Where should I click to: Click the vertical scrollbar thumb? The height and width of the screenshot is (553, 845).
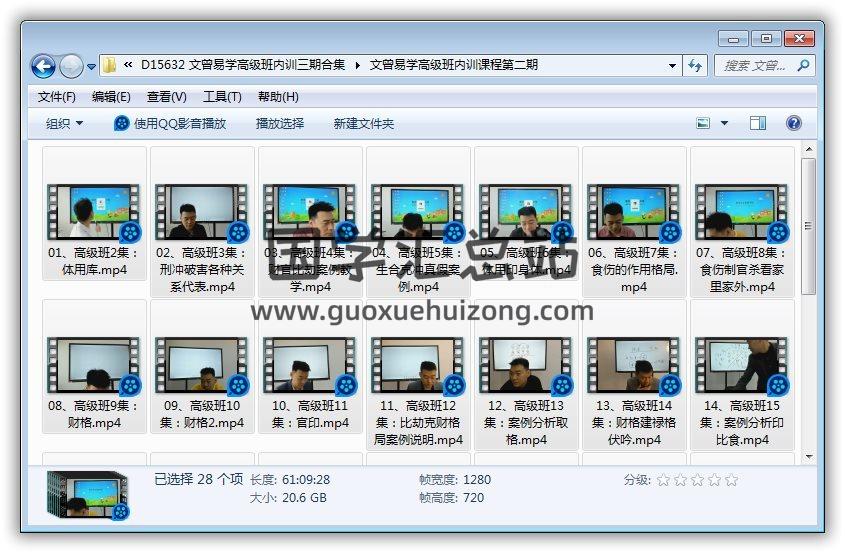point(808,226)
